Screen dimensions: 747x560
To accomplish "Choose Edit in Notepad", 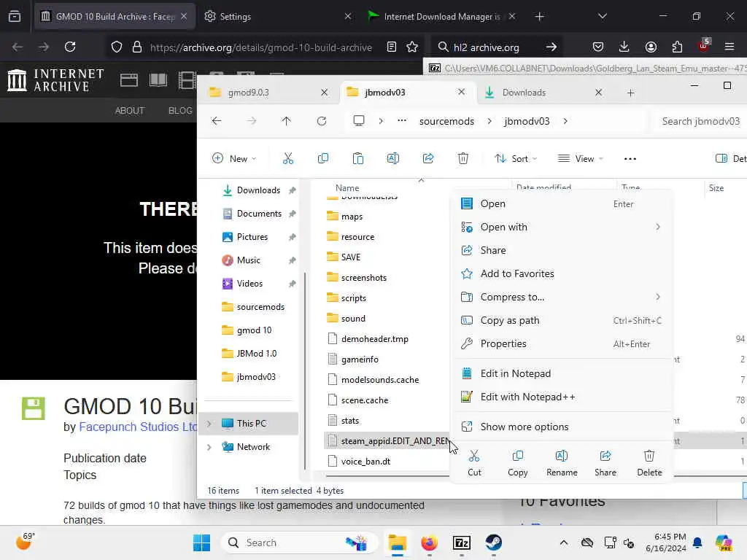I will click(x=562, y=374).
